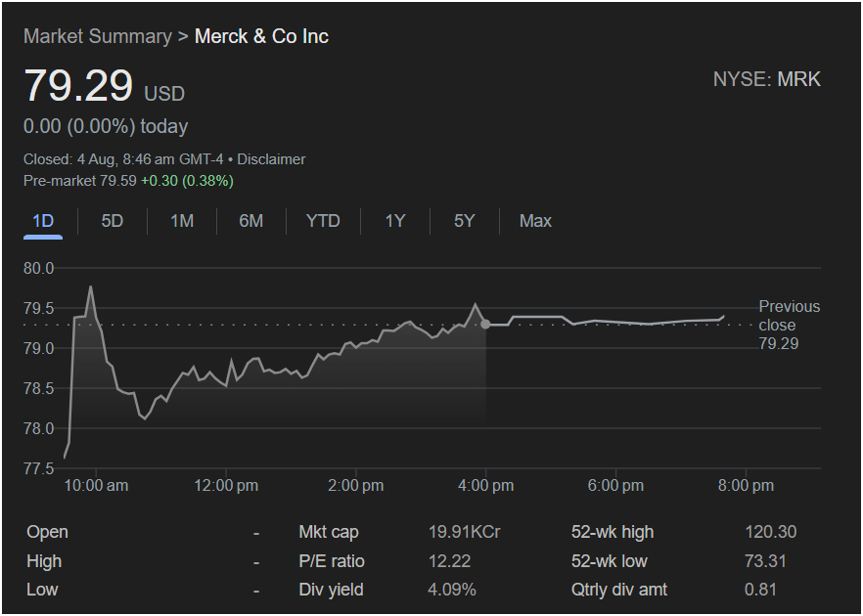
Task: Click the Pre-market 79.59 price text
Action: 80,181
